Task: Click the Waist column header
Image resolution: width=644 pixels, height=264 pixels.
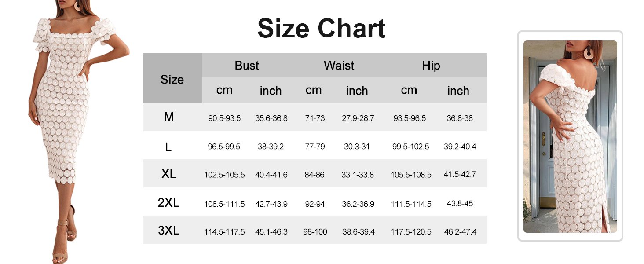Action: (339, 66)
